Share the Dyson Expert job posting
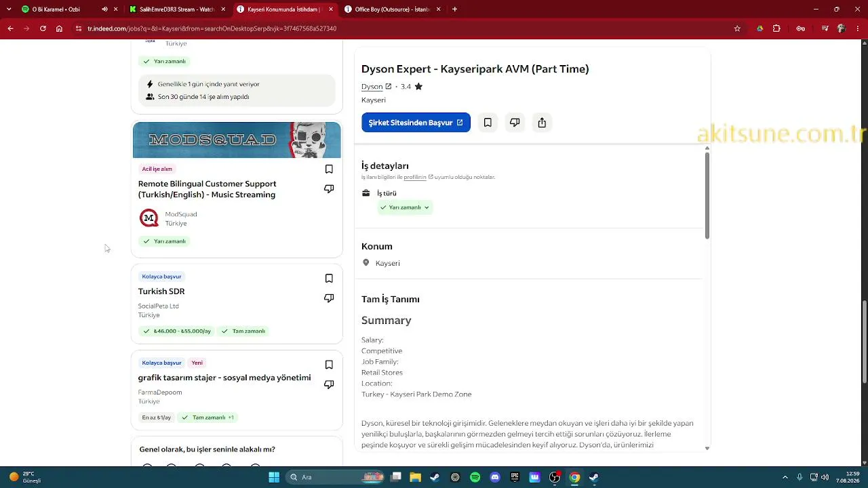 click(x=542, y=123)
